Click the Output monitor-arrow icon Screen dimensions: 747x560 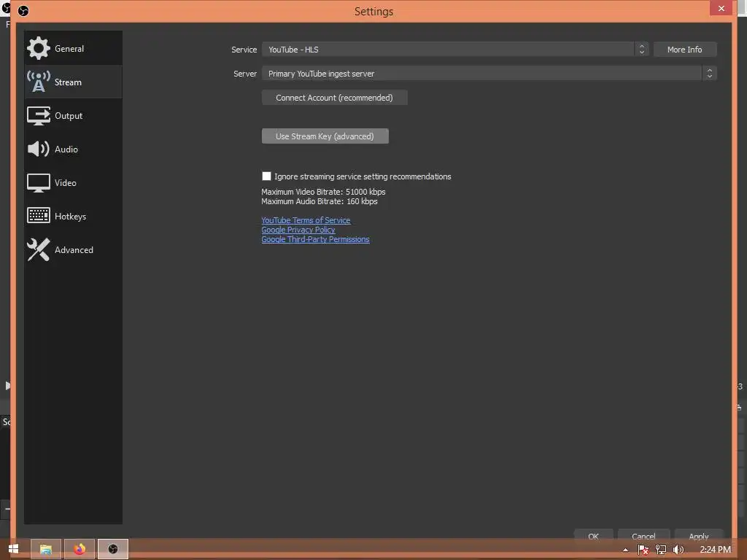point(38,116)
